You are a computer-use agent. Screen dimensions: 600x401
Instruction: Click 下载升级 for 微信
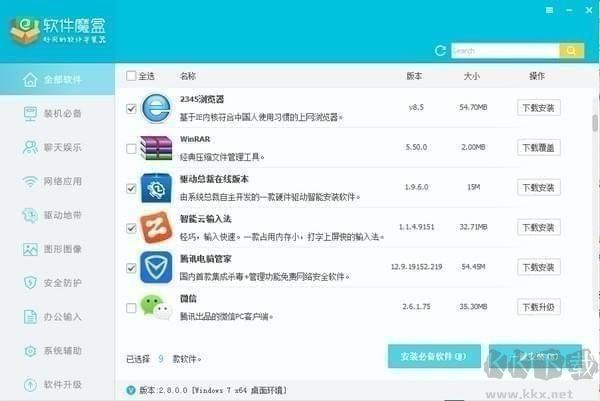539,307
